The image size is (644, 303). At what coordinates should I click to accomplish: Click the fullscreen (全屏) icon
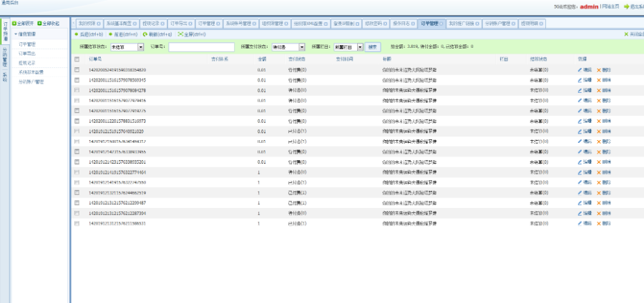pos(180,34)
